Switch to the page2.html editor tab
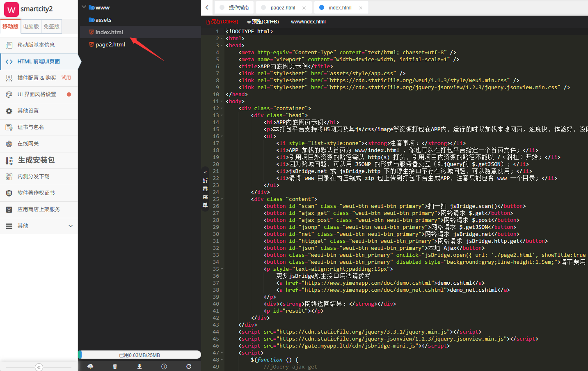The image size is (588, 371). click(x=283, y=7)
